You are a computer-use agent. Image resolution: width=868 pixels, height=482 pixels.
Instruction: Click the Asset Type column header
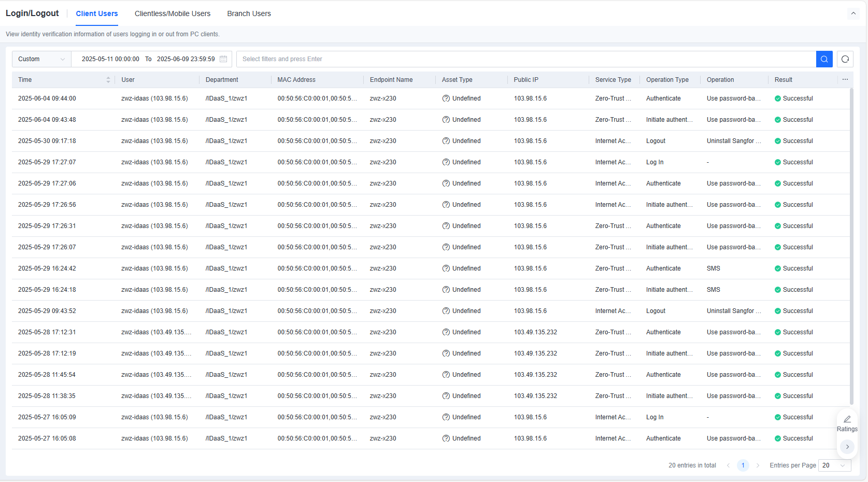(x=457, y=80)
